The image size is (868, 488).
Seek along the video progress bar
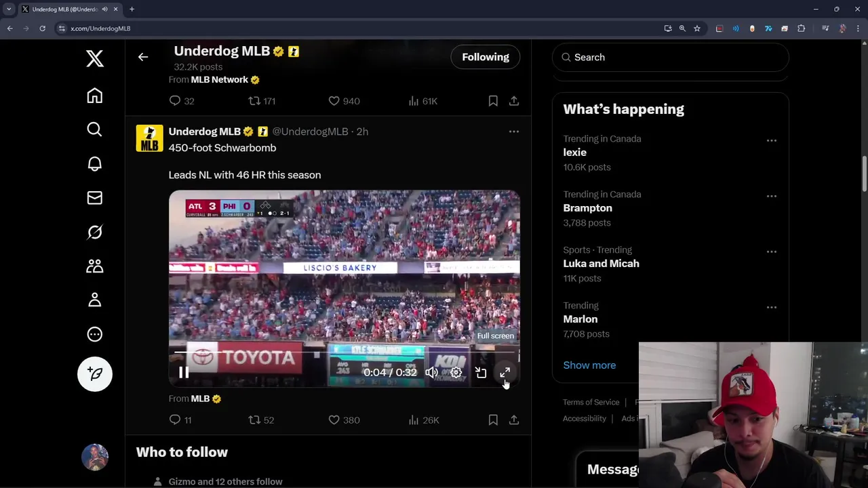344,353
